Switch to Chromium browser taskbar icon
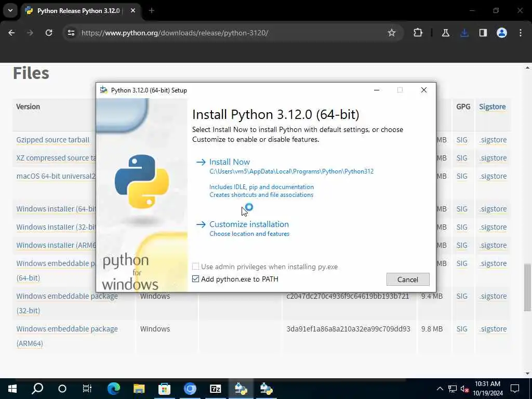532x399 pixels. pos(190,389)
